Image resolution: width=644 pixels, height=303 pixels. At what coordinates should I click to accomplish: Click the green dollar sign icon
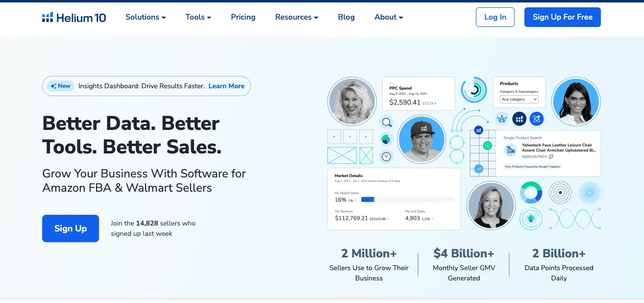click(x=487, y=146)
